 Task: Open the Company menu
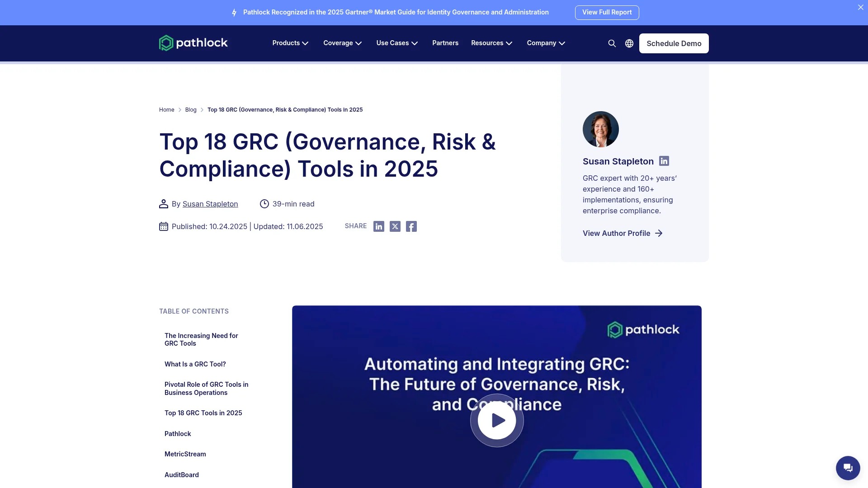pyautogui.click(x=546, y=43)
